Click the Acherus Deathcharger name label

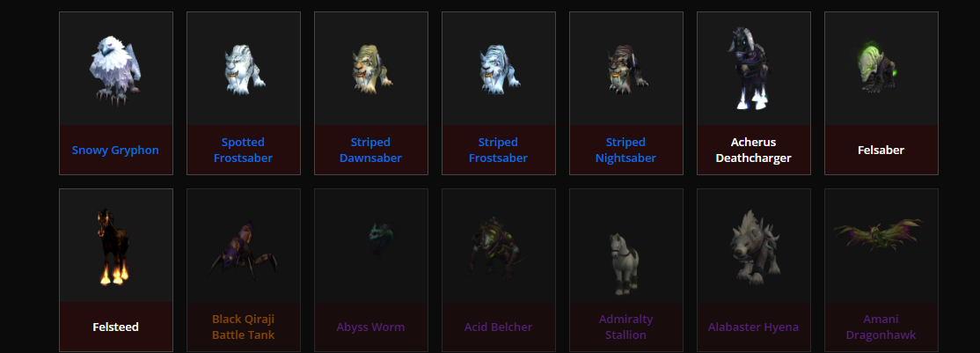(753, 151)
